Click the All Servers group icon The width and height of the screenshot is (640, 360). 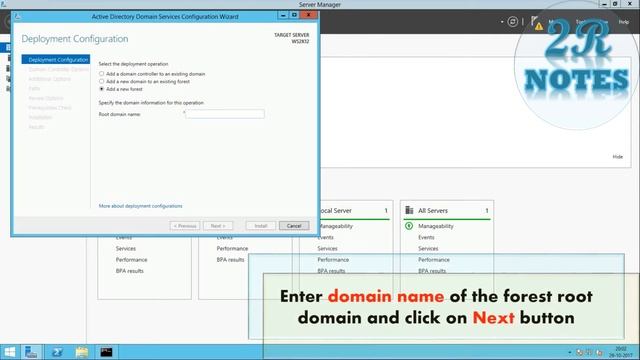click(409, 210)
